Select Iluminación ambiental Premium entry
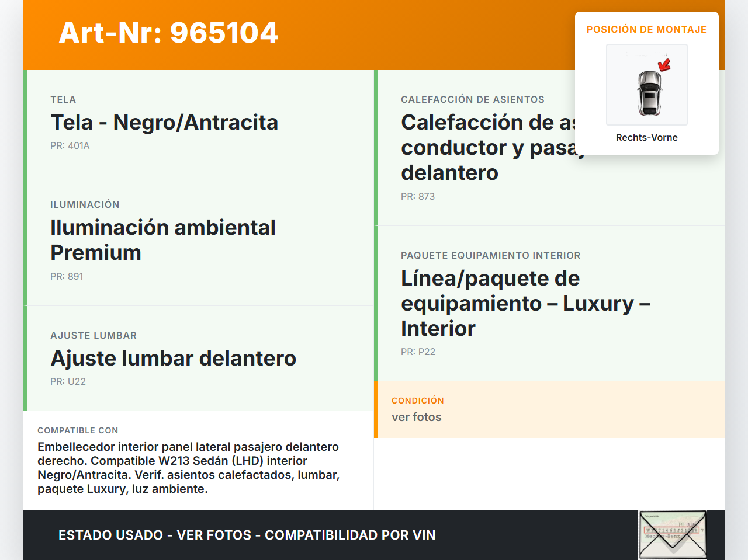The height and width of the screenshot is (560, 748). (163, 240)
